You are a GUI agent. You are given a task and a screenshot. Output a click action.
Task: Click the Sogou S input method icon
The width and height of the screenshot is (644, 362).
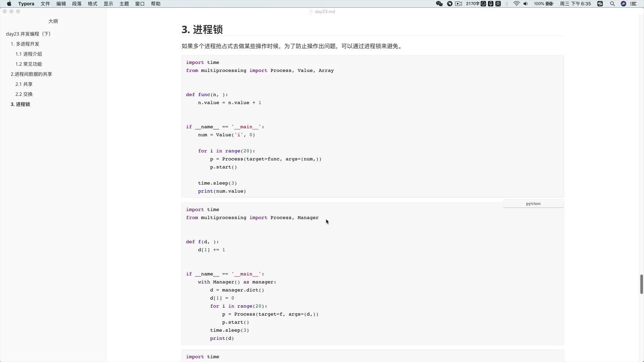(600, 4)
